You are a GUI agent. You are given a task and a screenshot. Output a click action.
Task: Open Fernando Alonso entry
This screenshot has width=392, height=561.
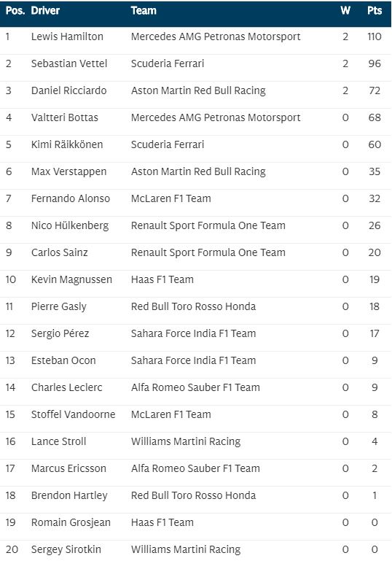click(196, 198)
